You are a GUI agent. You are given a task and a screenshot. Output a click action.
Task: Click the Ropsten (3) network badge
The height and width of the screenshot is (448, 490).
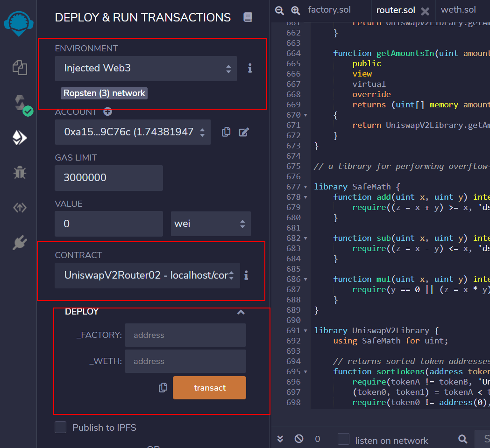[x=104, y=93]
